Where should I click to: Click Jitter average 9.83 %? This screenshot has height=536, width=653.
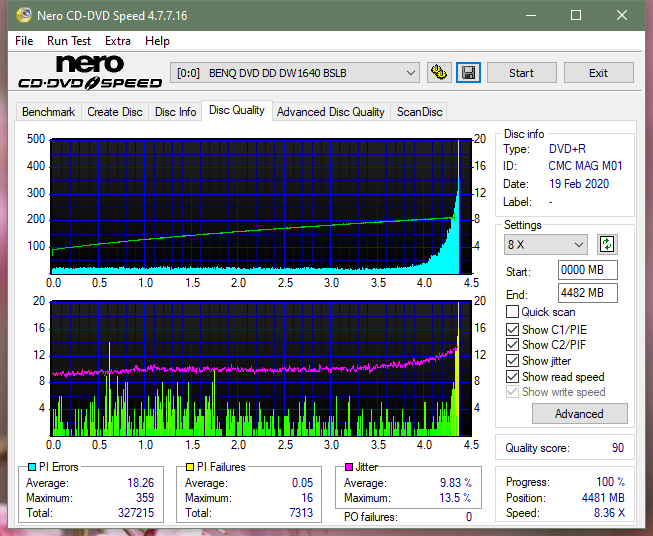pos(456,483)
